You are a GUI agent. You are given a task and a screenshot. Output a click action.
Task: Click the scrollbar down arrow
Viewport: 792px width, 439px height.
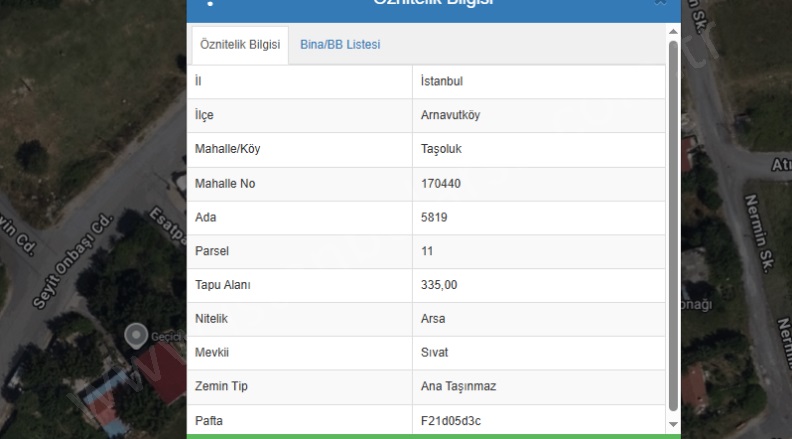(x=673, y=424)
